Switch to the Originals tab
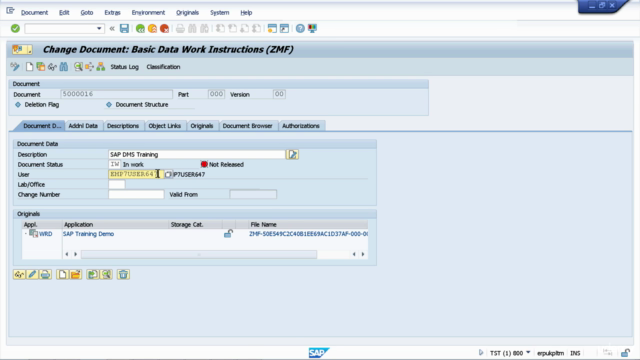Screen dimensions: 640x360 [x=202, y=126]
